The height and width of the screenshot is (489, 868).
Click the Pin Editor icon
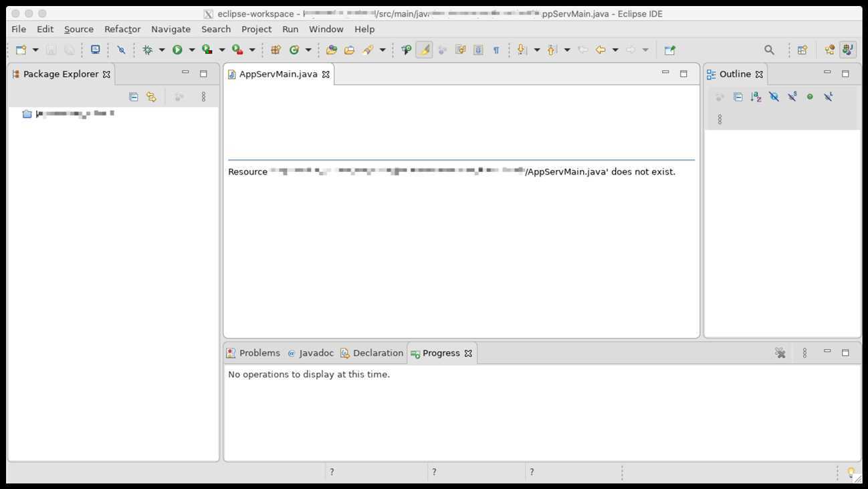coord(669,50)
